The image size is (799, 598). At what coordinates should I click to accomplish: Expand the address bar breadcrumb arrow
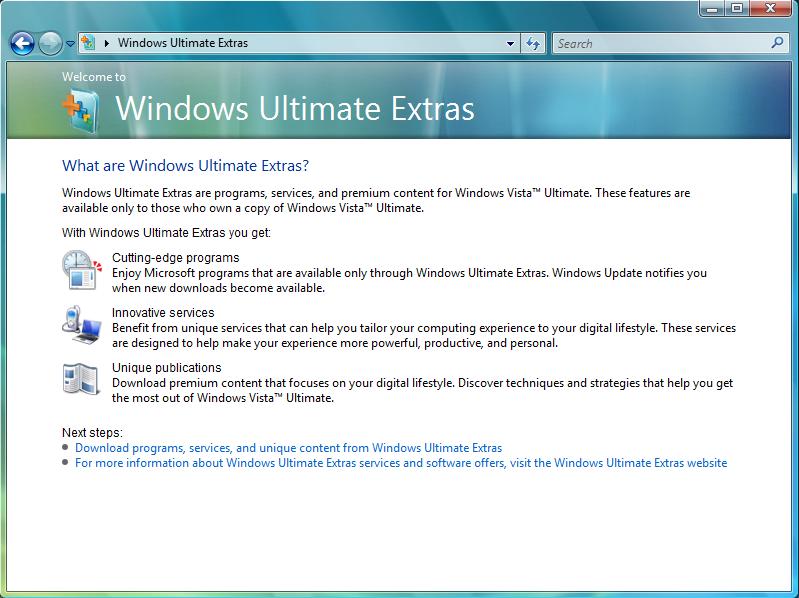(107, 43)
